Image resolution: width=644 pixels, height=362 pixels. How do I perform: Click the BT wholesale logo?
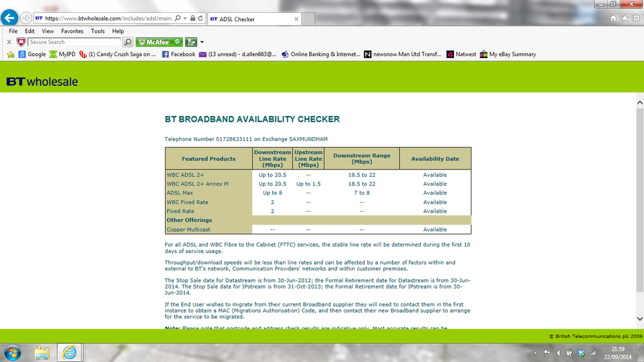(43, 82)
